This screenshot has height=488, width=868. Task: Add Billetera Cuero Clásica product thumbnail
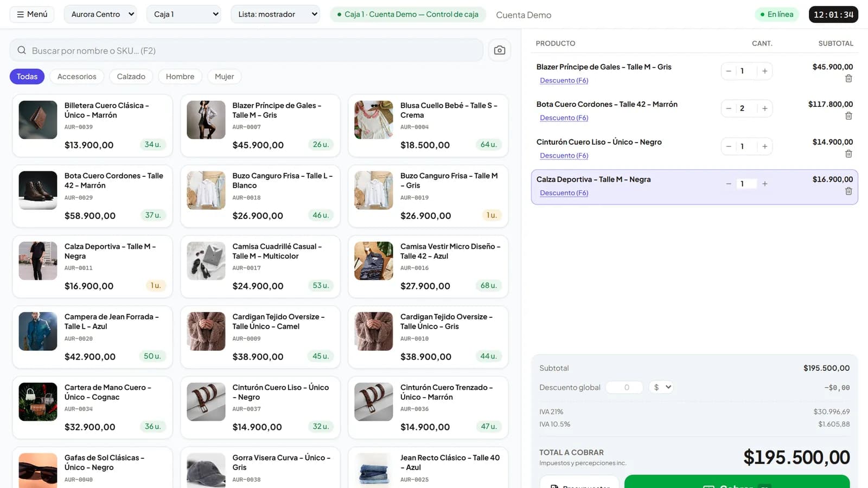[x=38, y=120]
